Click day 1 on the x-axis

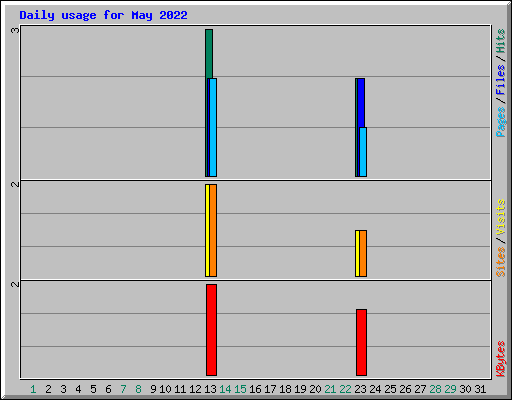(33, 389)
